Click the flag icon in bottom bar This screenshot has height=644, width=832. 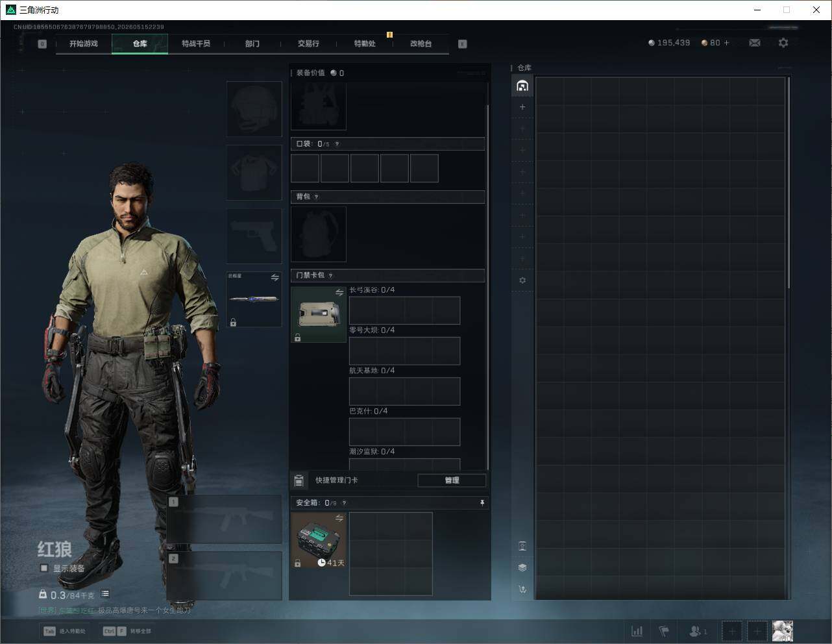point(664,631)
